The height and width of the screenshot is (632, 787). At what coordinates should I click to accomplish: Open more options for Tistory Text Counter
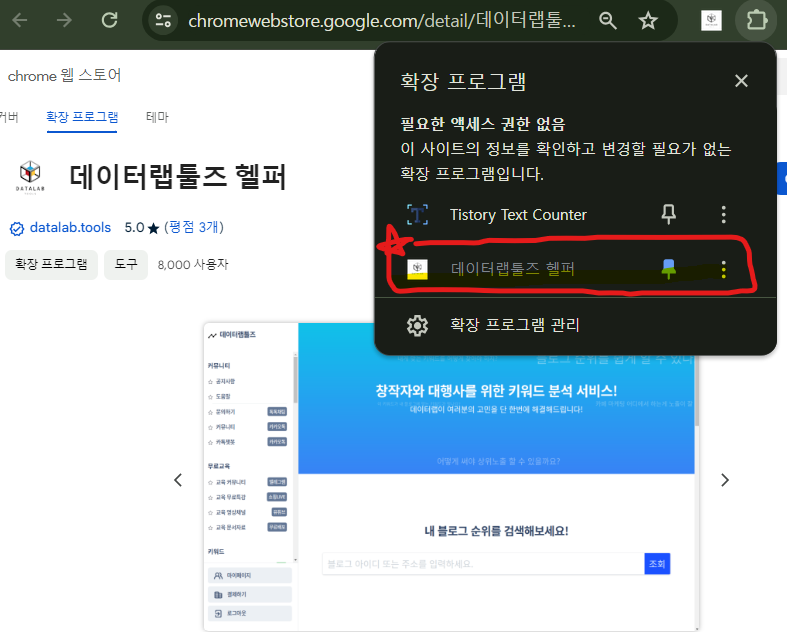[x=723, y=215]
